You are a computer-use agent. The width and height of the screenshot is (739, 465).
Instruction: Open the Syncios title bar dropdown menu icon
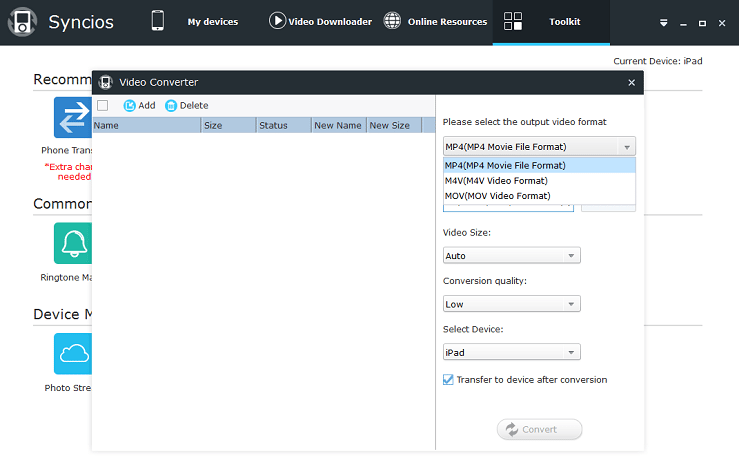pos(664,23)
